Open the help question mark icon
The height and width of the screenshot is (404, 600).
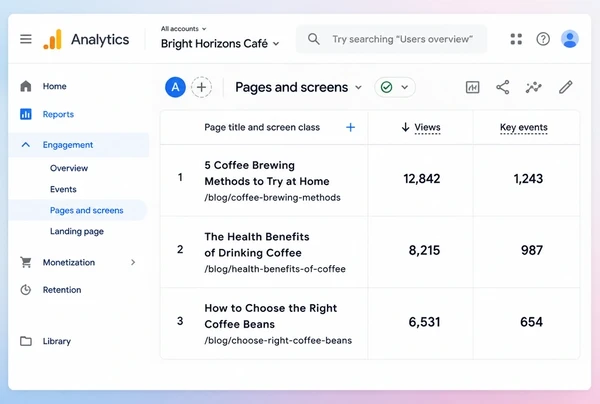click(543, 39)
